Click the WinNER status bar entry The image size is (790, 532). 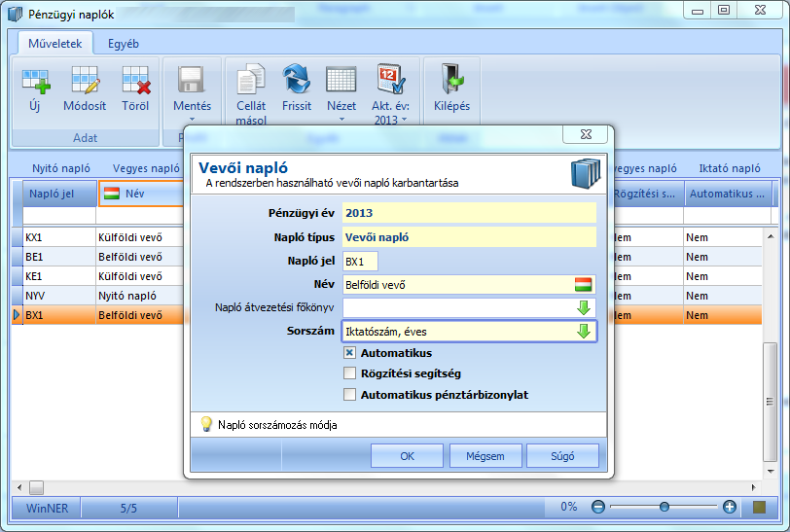tap(47, 508)
